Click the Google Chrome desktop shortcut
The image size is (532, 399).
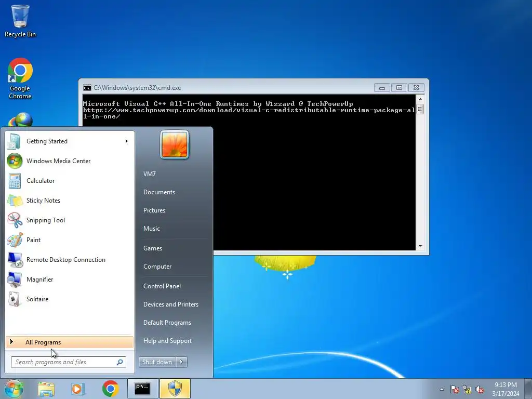(20, 79)
